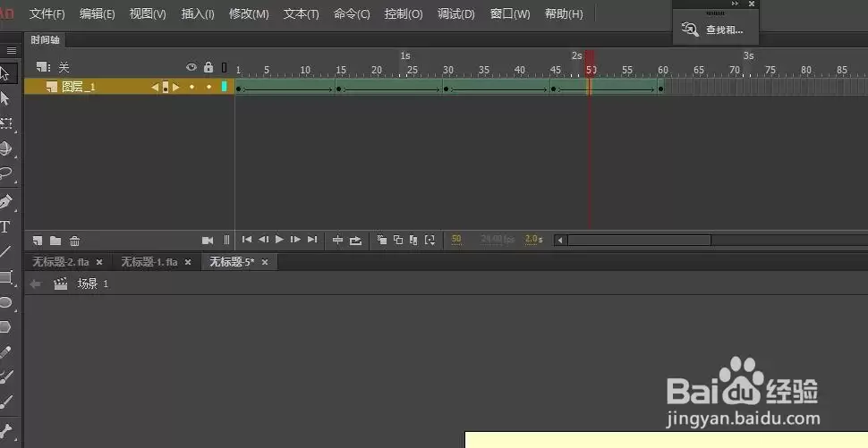
Task: Open the 命令(C) menu
Action: pyautogui.click(x=352, y=13)
